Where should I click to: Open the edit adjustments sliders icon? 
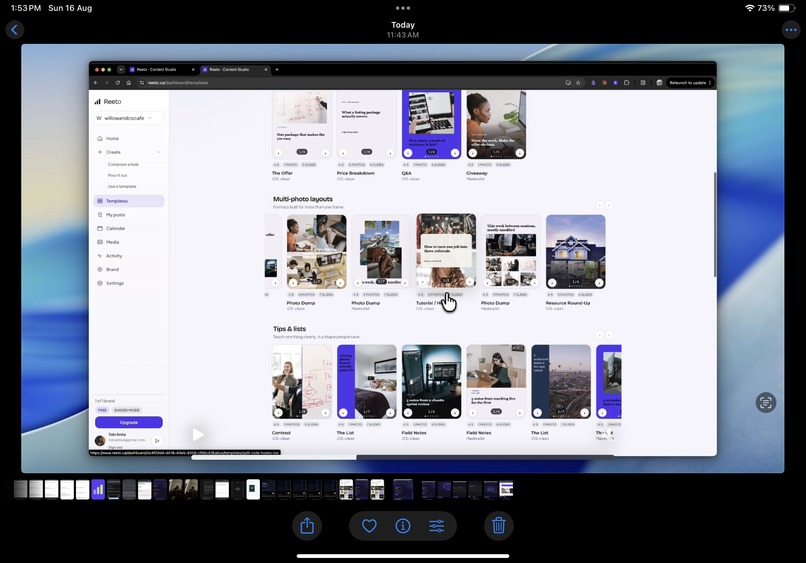(x=436, y=525)
